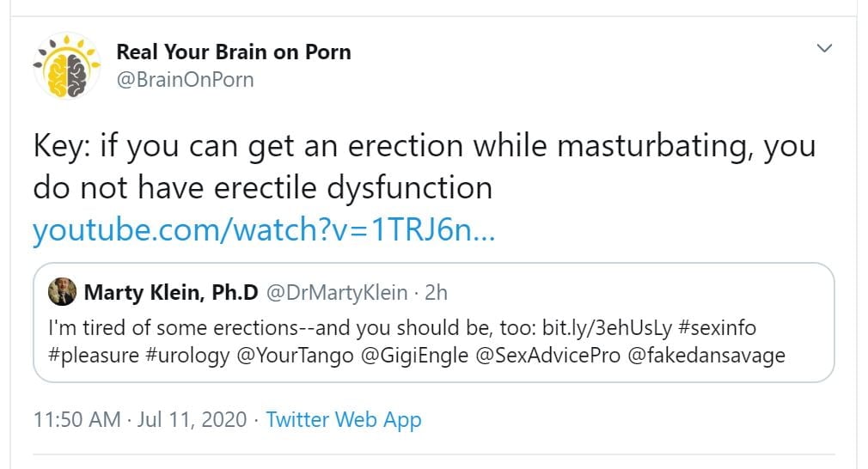Image resolution: width=868 pixels, height=469 pixels.
Task: Open the youtube.com/watch link
Action: tap(263, 231)
